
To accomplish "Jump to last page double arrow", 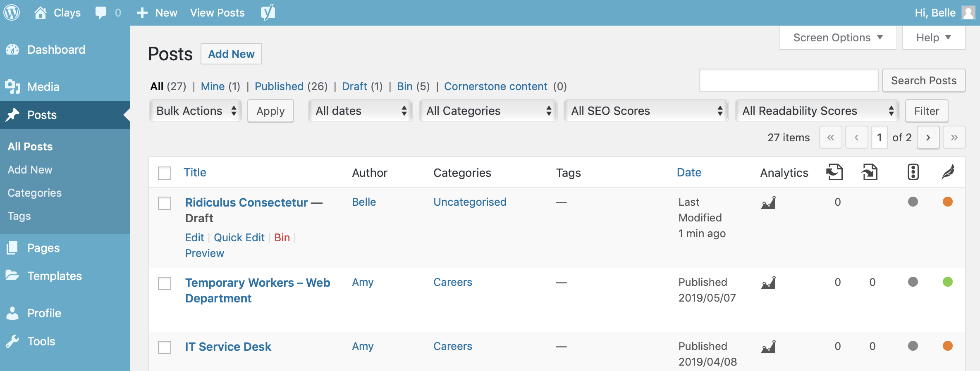I will (x=954, y=138).
